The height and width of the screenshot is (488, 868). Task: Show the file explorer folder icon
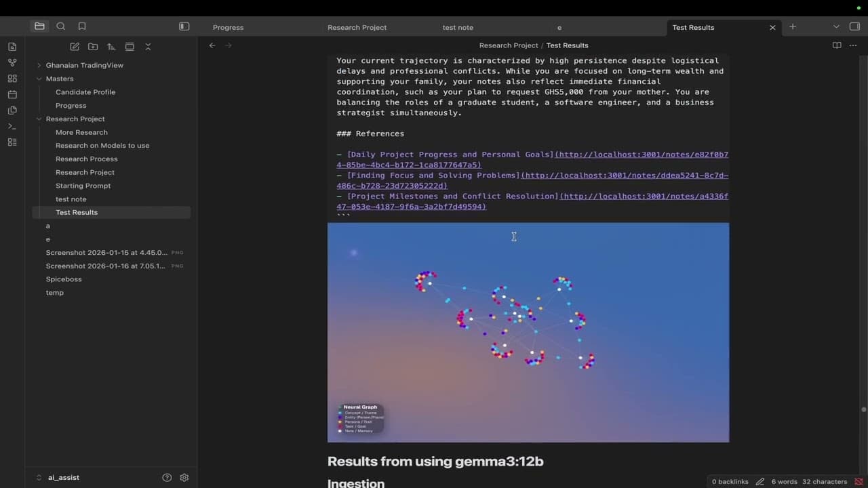39,26
